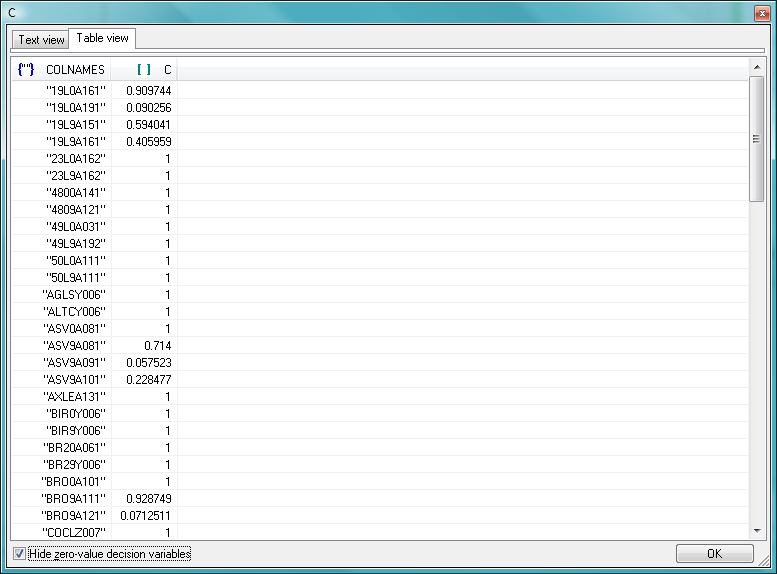Select the 0.0712511 value cell
The width and height of the screenshot is (777, 574).
pos(145,515)
